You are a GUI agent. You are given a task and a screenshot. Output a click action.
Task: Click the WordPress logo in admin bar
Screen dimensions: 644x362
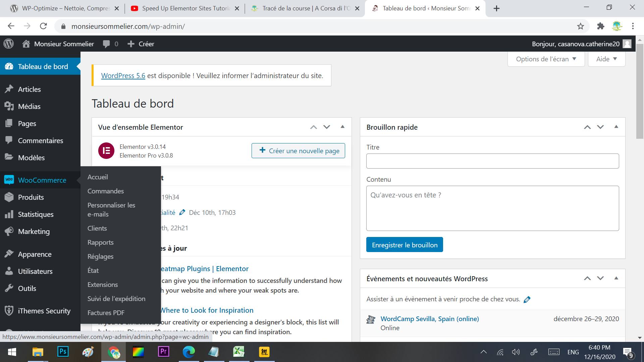point(9,44)
